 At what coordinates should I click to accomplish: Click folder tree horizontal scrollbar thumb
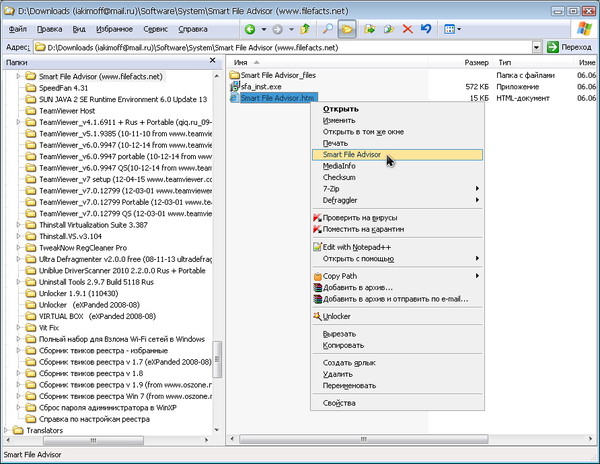[93, 440]
